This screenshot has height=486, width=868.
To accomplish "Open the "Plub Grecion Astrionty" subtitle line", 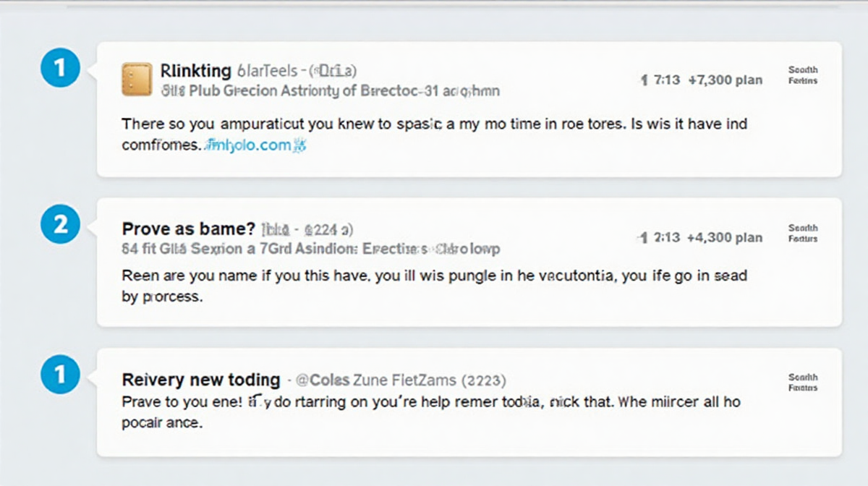I will pos(311,91).
